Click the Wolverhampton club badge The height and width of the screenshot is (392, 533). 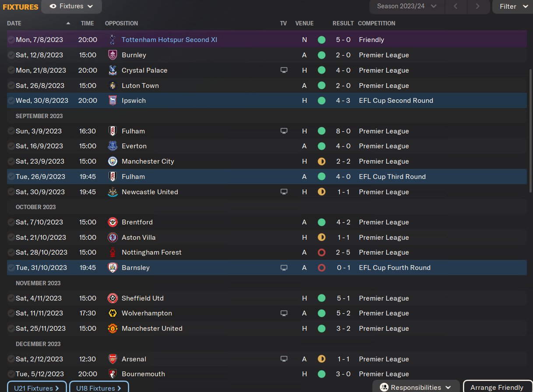click(112, 313)
